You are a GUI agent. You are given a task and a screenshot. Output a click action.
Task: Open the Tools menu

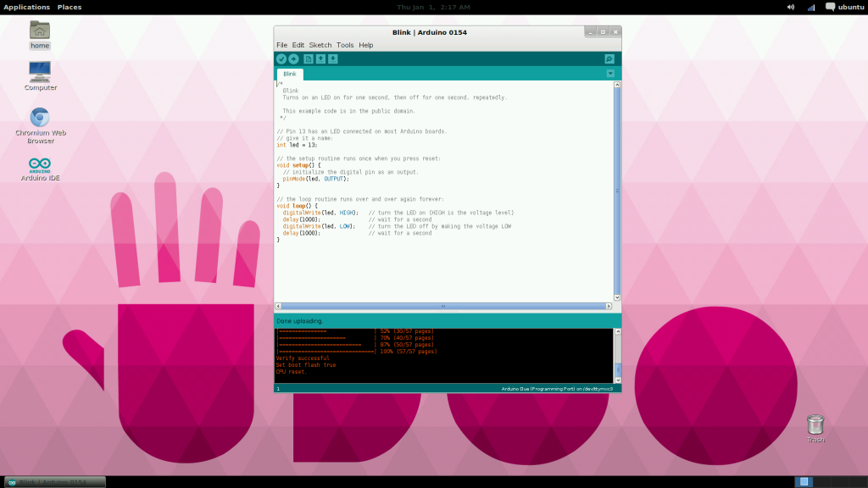click(x=345, y=45)
